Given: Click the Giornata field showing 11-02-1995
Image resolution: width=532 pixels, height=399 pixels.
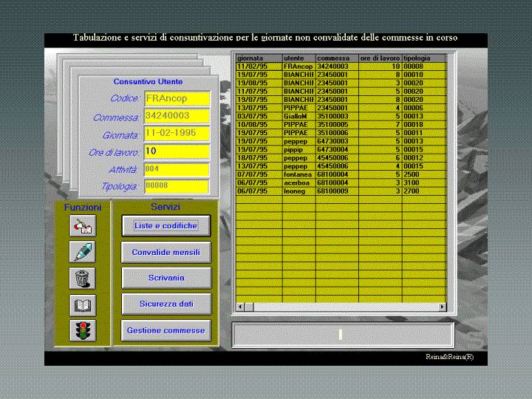Looking at the screenshot, I should click(x=177, y=134).
